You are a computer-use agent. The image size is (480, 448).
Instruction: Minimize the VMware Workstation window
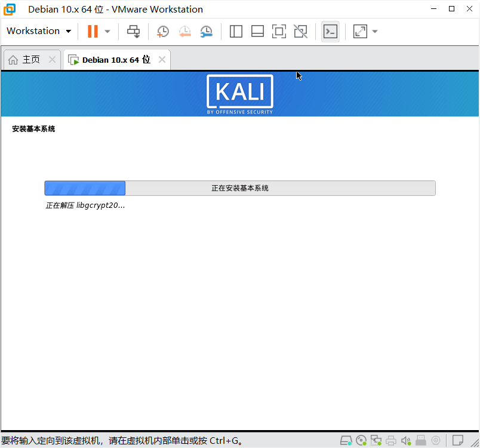click(433, 9)
